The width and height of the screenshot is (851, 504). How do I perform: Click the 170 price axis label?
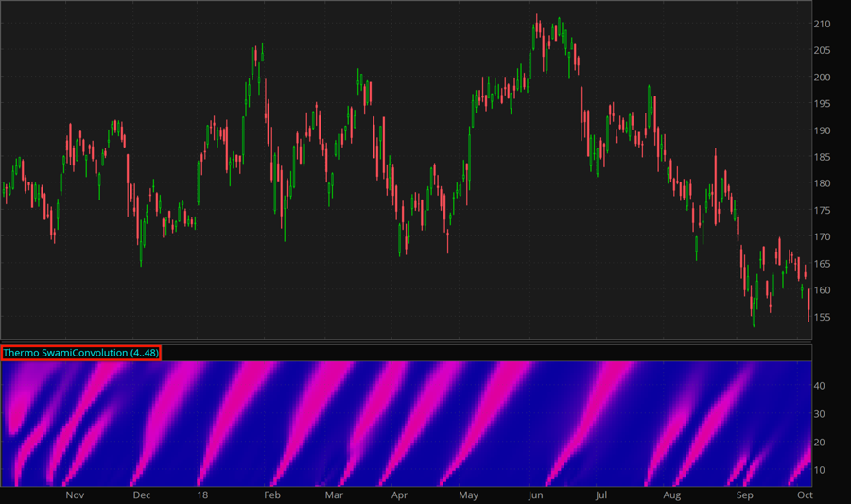point(823,236)
